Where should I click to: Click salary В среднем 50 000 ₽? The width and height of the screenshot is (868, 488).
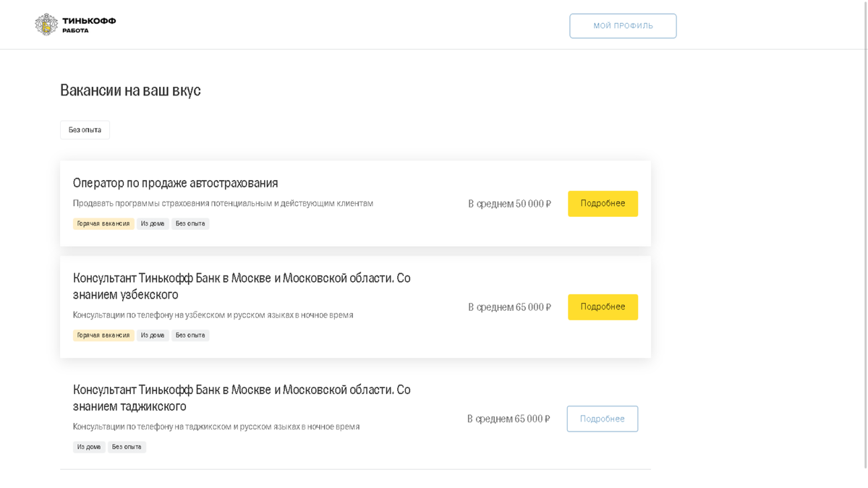tap(509, 204)
